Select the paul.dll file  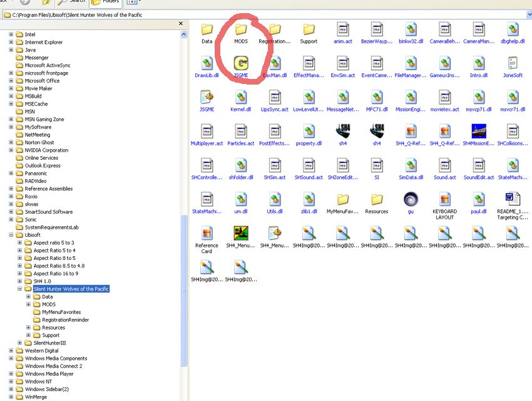(x=479, y=199)
